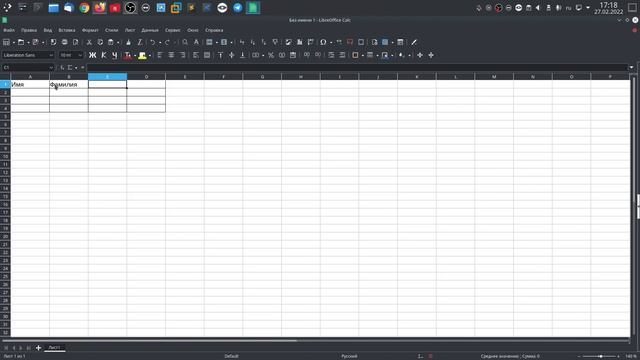The width and height of the screenshot is (640, 360).
Task: Click the Insert Chart icon
Action: click(300, 42)
